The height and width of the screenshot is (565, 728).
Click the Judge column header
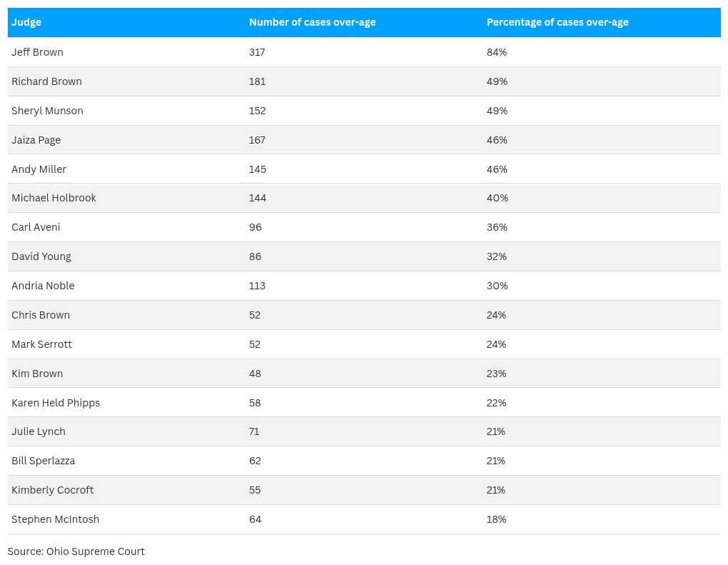click(26, 22)
